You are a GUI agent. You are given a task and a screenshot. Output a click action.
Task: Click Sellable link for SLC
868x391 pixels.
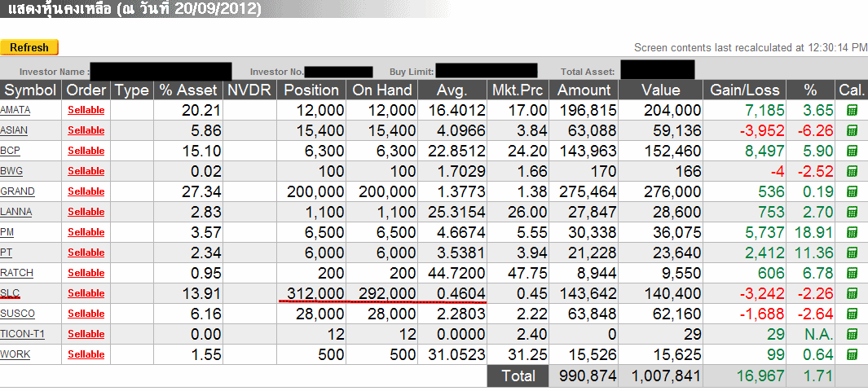point(86,293)
